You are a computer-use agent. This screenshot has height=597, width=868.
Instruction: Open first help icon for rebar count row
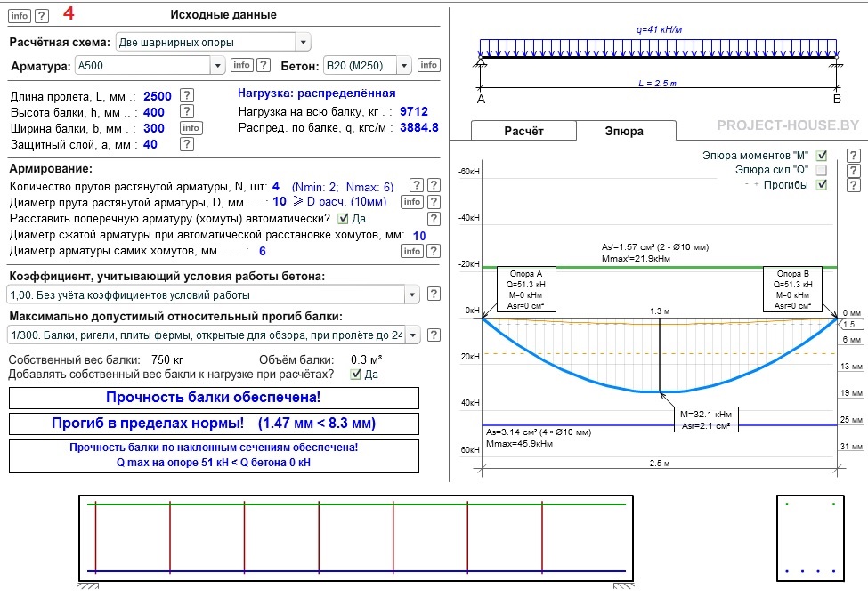pyautogui.click(x=416, y=185)
